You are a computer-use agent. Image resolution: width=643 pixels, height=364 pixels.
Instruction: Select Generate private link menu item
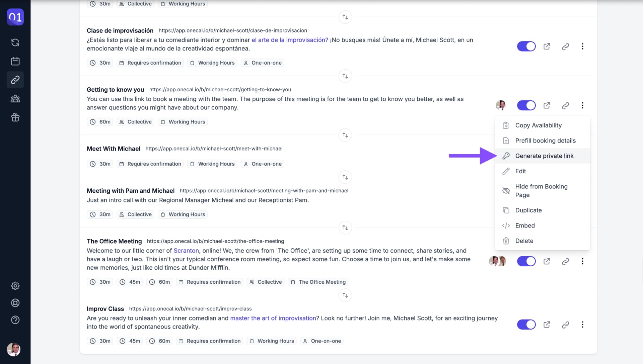[x=542, y=156]
